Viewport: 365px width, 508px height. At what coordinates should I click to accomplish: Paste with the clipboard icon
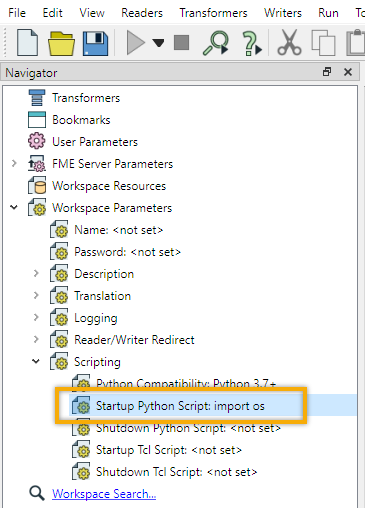[356, 43]
